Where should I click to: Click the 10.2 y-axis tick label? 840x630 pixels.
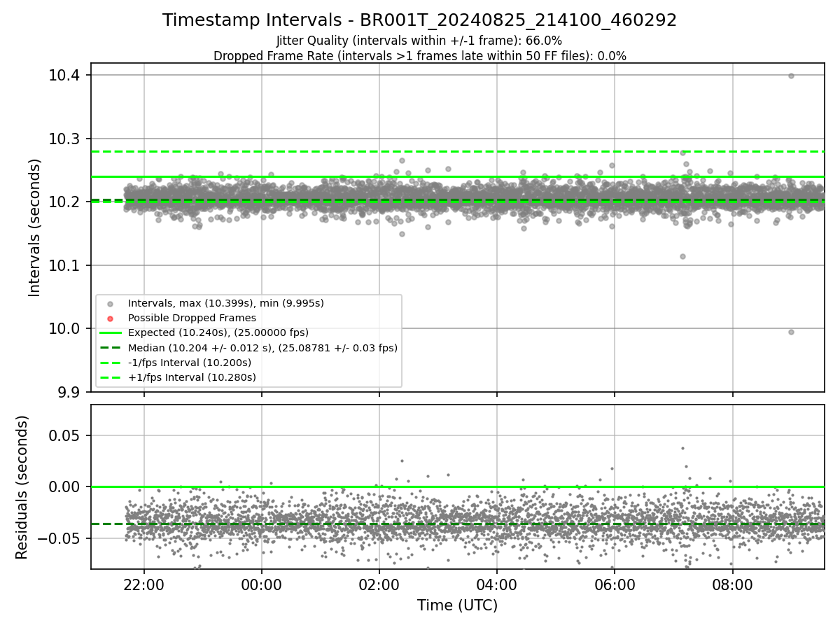point(64,202)
